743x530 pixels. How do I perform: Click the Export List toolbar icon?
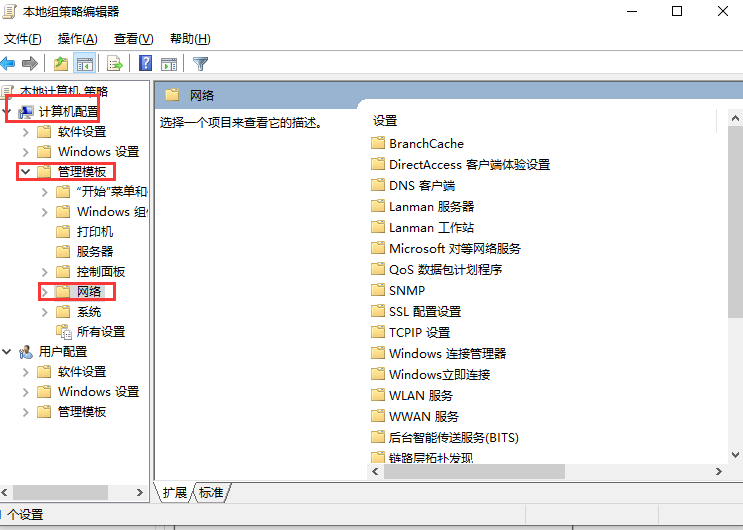pyautogui.click(x=115, y=64)
